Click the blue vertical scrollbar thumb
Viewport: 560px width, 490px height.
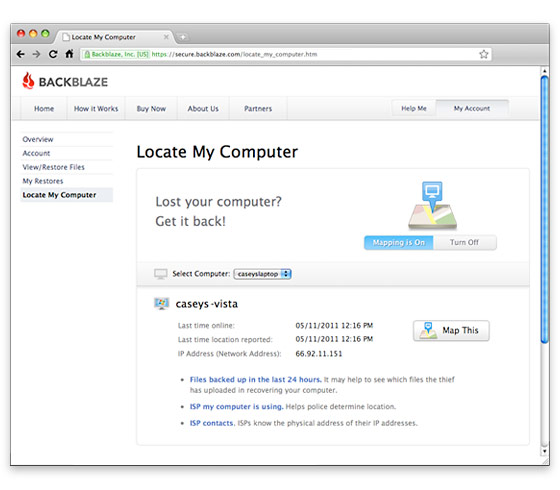(544, 209)
